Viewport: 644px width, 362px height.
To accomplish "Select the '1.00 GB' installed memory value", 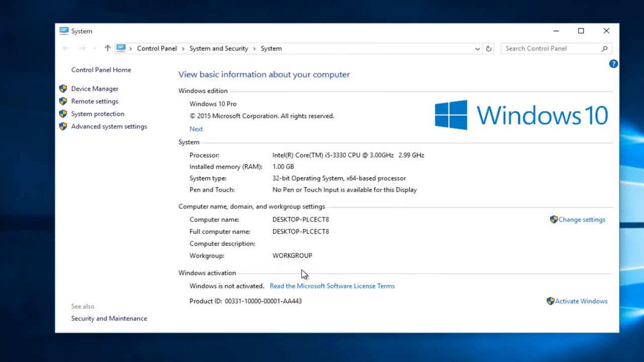I will point(283,166).
